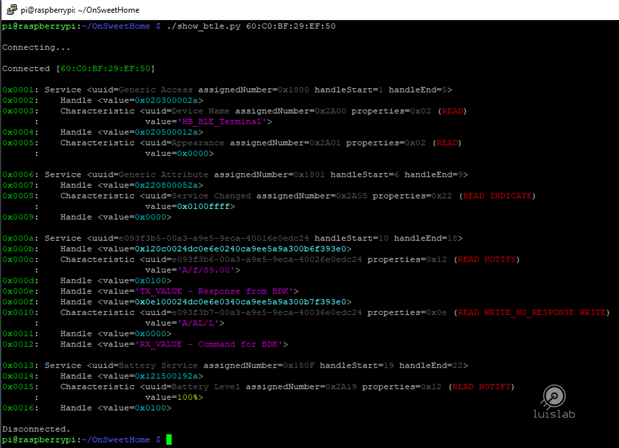Click the '0x0013:' handle label
The image size is (619, 448).
(20, 366)
